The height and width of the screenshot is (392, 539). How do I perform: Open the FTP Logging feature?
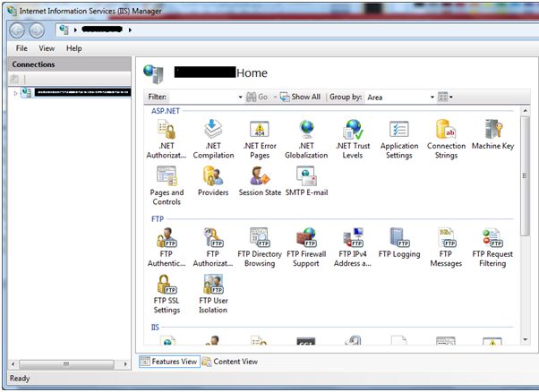399,243
